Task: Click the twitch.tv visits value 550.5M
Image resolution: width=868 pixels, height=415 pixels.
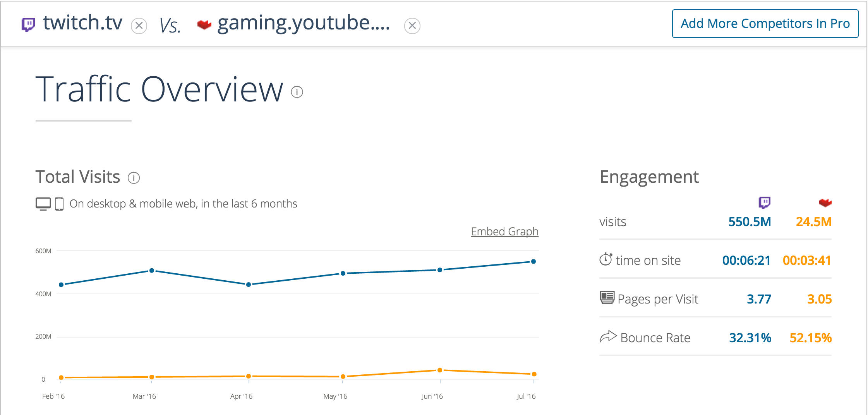Action: coord(750,222)
